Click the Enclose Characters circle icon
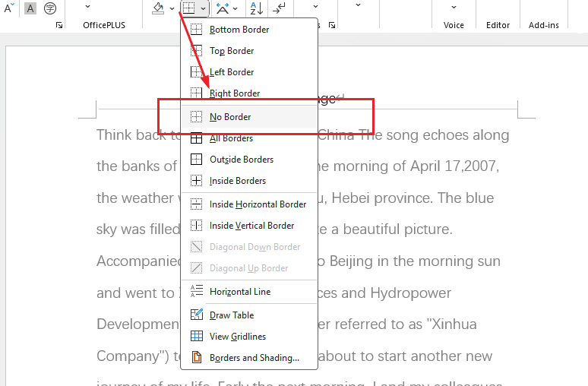The height and width of the screenshot is (386, 588). click(50, 8)
